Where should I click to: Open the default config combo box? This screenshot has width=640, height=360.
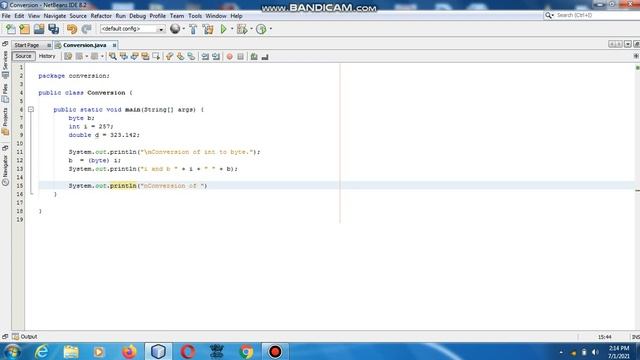pyautogui.click(x=132, y=29)
